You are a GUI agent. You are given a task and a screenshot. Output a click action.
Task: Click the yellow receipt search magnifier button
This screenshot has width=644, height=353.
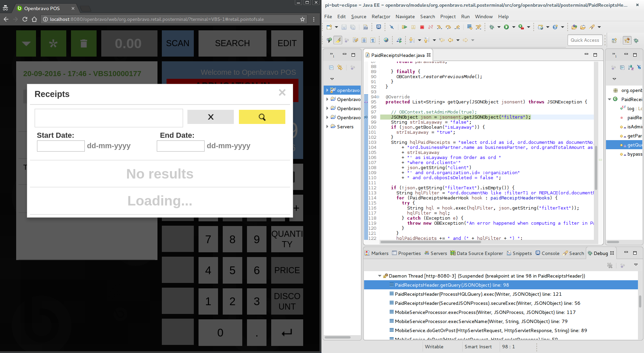click(262, 117)
